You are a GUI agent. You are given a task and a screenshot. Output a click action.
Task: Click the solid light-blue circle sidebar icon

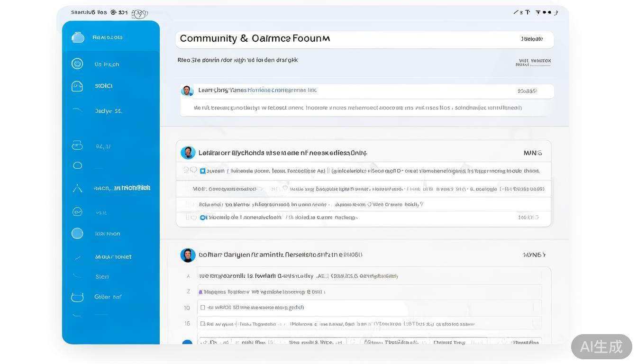pos(77,233)
